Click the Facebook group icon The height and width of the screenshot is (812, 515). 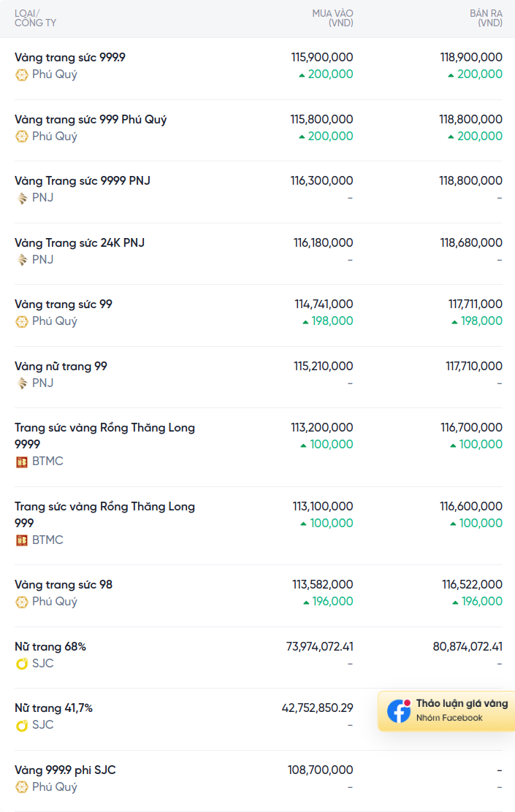click(x=399, y=710)
